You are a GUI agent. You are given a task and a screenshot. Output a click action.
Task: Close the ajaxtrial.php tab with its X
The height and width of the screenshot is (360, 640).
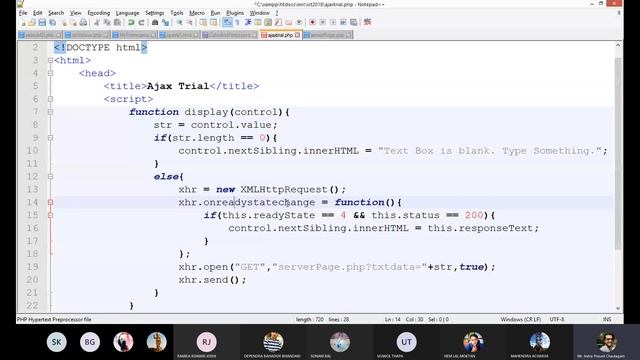tap(298, 35)
